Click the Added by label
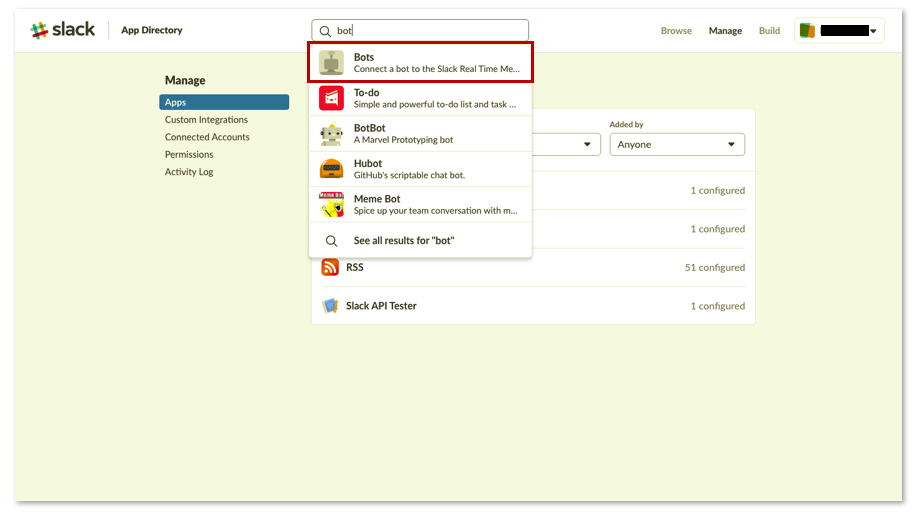The width and height of the screenshot is (913, 513). [626, 124]
